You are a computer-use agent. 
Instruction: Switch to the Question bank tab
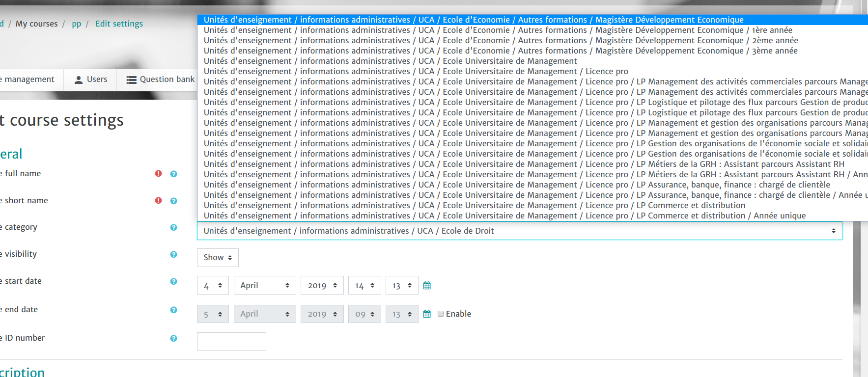[160, 80]
